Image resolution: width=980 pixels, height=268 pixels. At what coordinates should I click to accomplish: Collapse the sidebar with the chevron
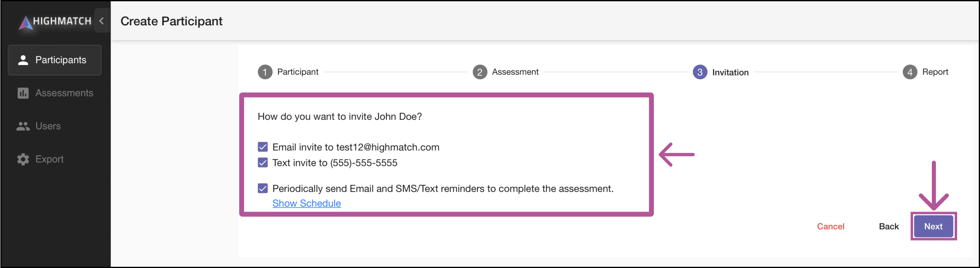pos(102,21)
